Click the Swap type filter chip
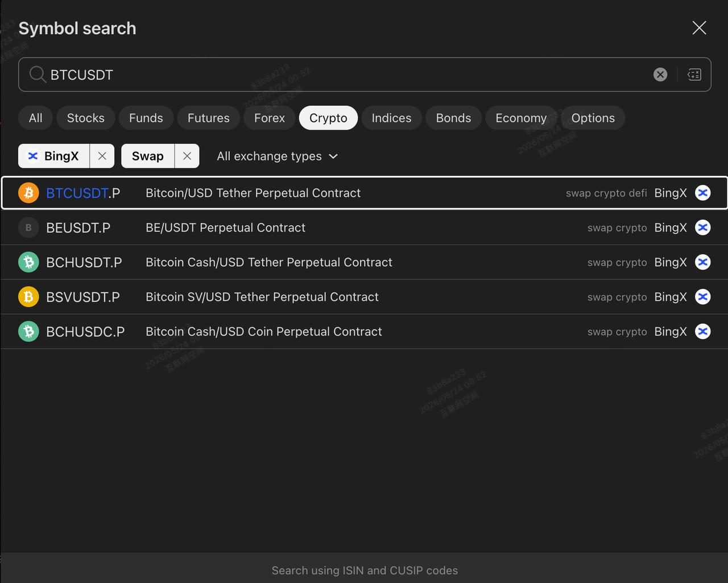This screenshot has height=583, width=728. (x=148, y=156)
